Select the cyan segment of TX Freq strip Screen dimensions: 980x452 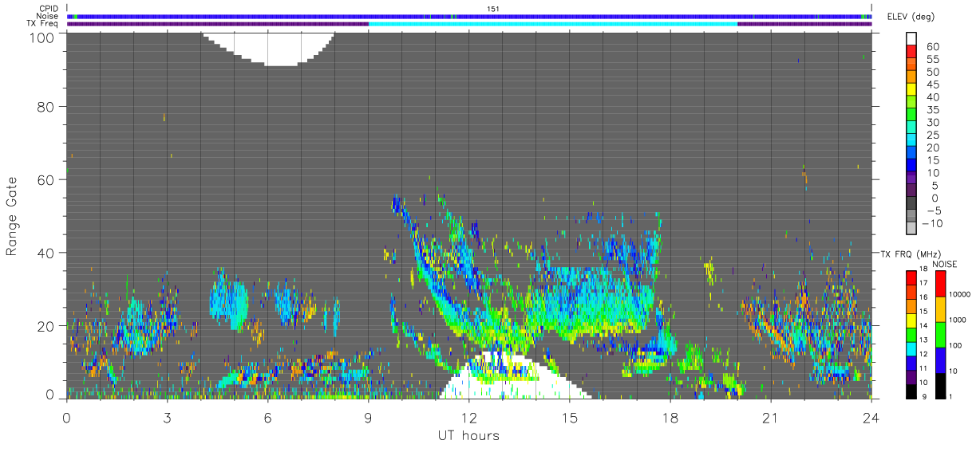(x=553, y=24)
